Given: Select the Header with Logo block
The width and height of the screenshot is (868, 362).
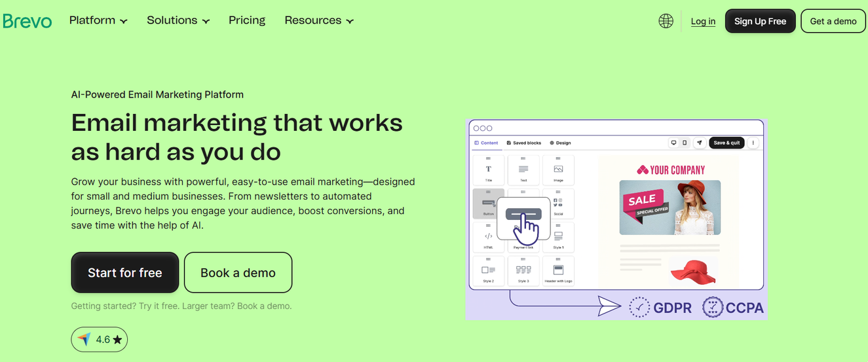Looking at the screenshot, I should (558, 271).
